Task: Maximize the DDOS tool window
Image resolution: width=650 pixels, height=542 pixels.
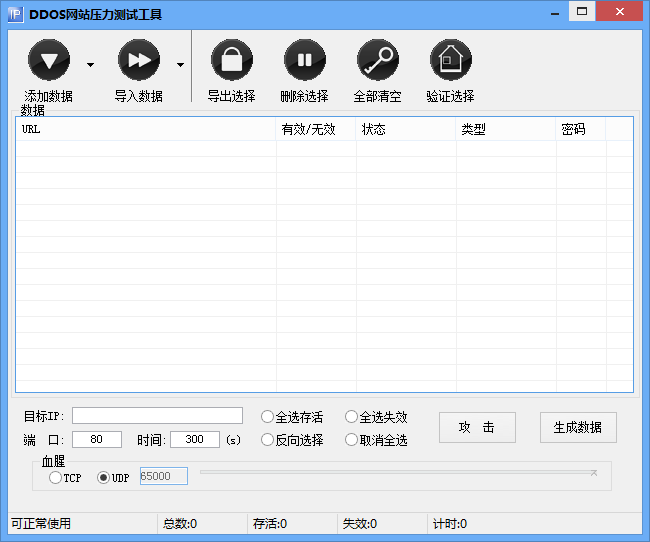Action: tap(582, 11)
